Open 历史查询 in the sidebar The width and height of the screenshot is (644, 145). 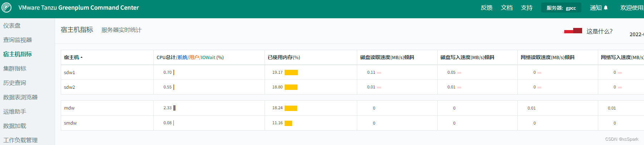pos(15,83)
